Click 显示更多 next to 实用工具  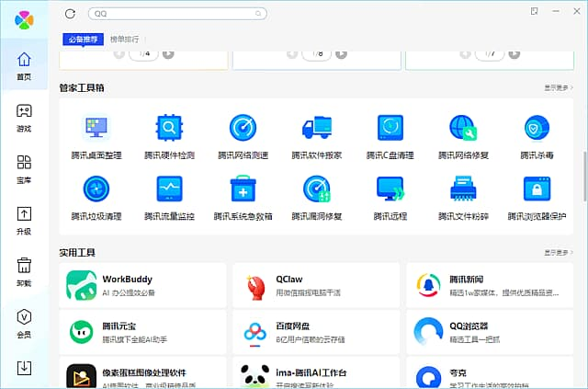coord(559,253)
